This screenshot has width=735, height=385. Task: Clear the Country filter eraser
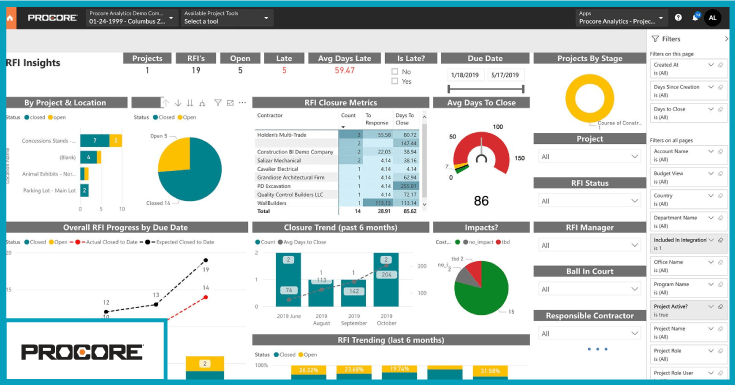click(x=720, y=195)
